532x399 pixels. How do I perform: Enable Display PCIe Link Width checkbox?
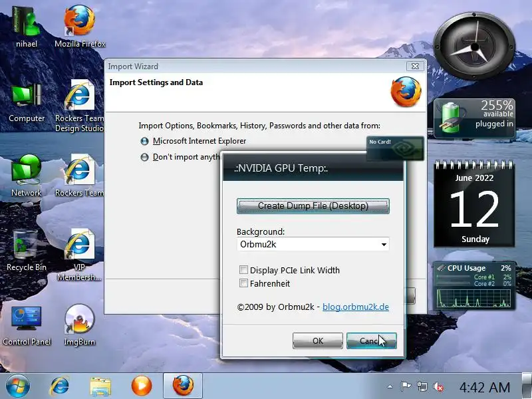243,270
